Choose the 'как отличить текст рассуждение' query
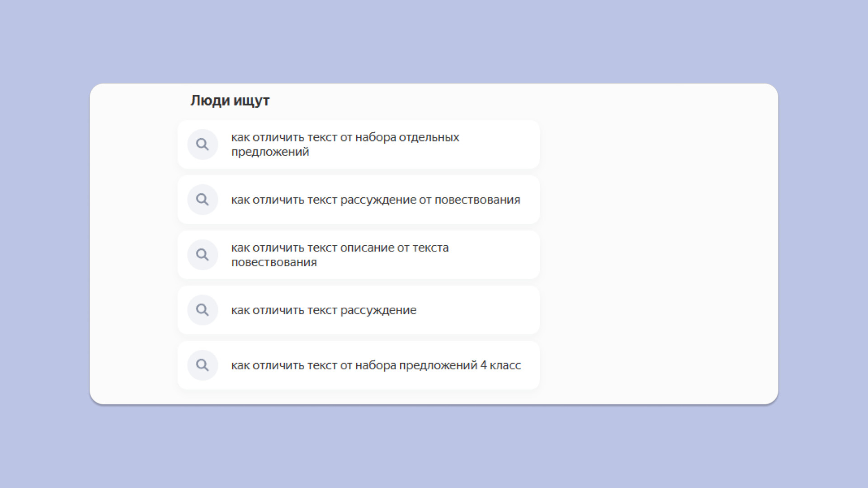The width and height of the screenshot is (868, 488). 324,310
